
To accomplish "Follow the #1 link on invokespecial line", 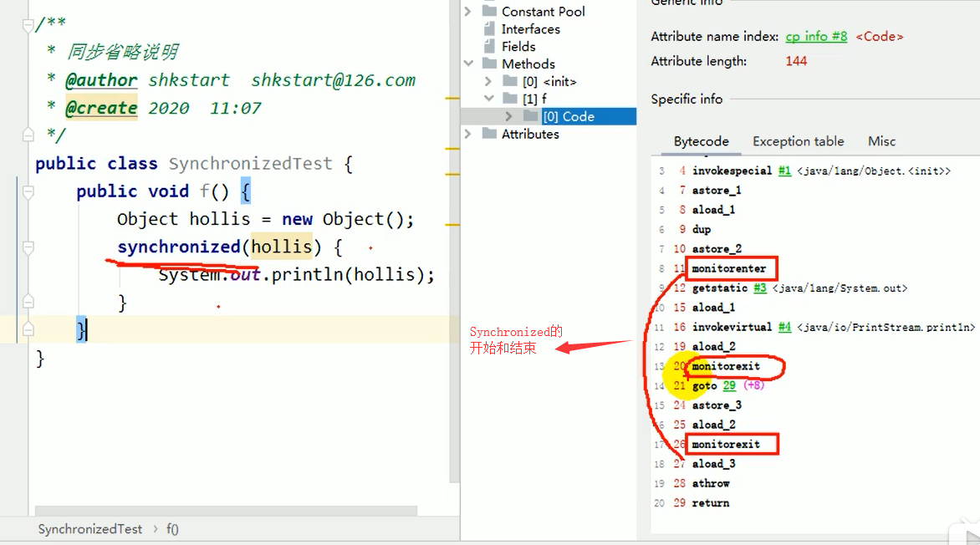I will pyautogui.click(x=784, y=171).
